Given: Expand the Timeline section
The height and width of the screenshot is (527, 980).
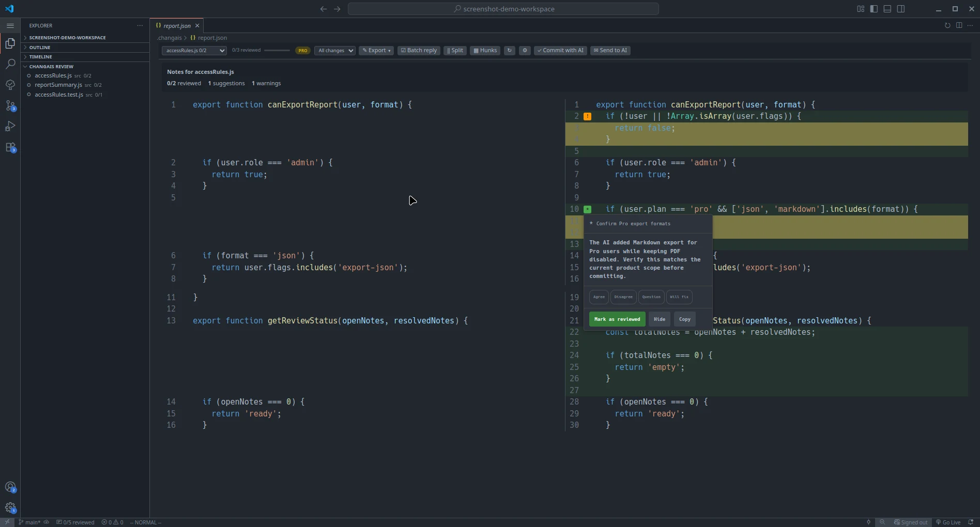Looking at the screenshot, I should pyautogui.click(x=85, y=57).
